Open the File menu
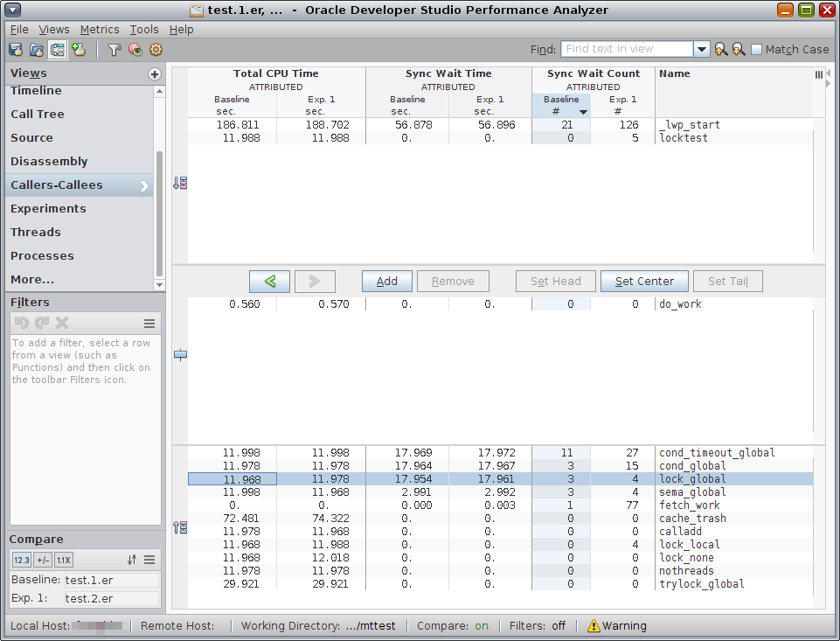The height and width of the screenshot is (641, 840). [x=19, y=30]
